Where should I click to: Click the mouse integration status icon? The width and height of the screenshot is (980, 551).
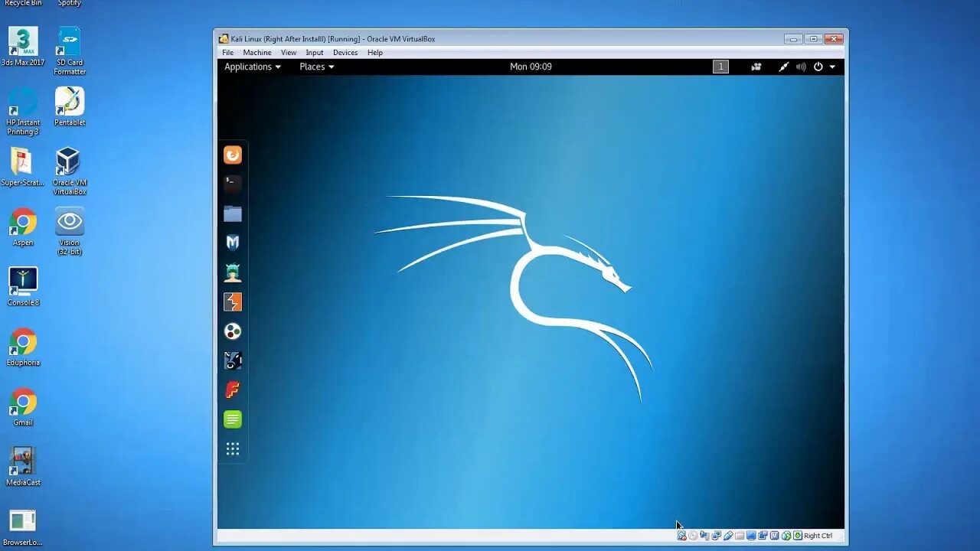(786, 536)
